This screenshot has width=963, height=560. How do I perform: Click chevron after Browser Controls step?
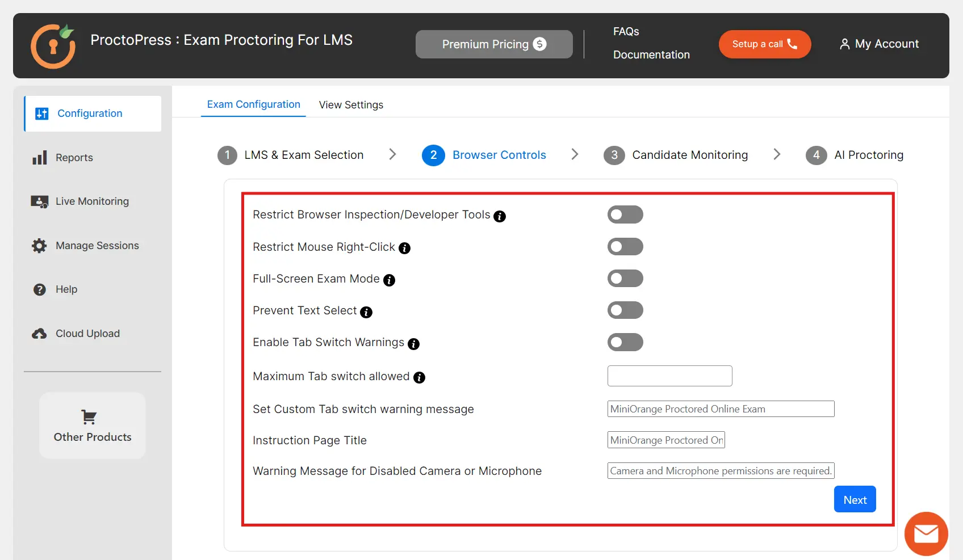tap(575, 154)
